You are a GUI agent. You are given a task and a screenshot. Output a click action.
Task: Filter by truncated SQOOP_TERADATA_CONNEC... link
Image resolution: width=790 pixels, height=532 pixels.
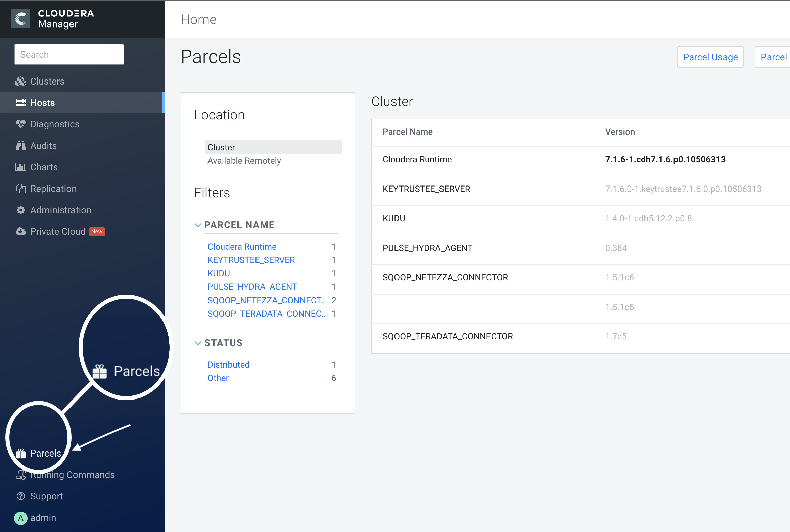(268, 314)
